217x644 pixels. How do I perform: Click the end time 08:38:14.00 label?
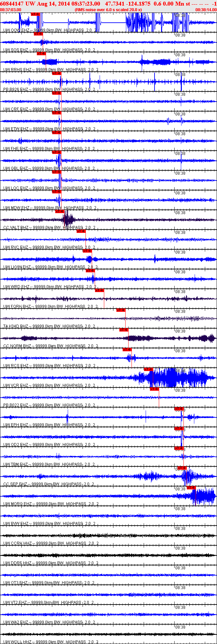[x=206, y=10]
